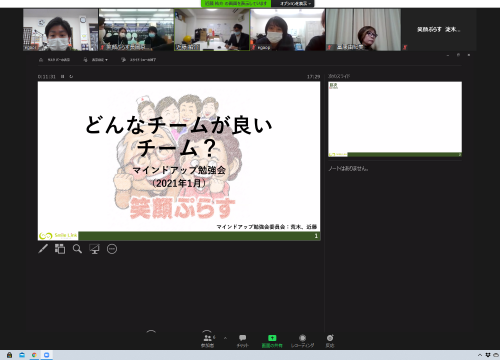Viewport: 500px width, 360px height.
Task: Activate the zoom into slide magnifier
Action: point(77,249)
